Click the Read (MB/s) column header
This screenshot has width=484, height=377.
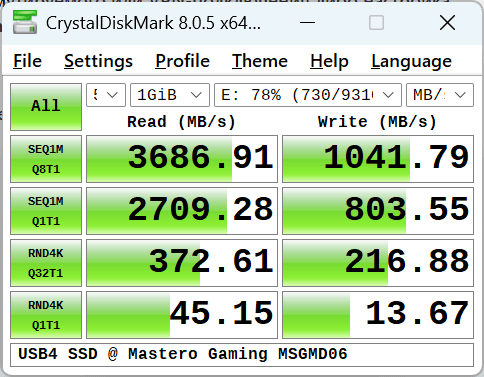(181, 122)
